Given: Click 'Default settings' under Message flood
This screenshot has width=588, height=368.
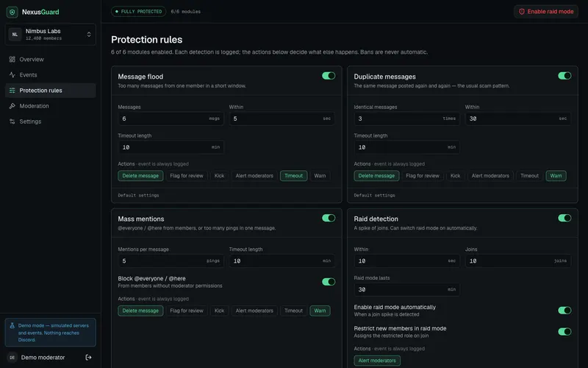Looking at the screenshot, I should click(138, 195).
